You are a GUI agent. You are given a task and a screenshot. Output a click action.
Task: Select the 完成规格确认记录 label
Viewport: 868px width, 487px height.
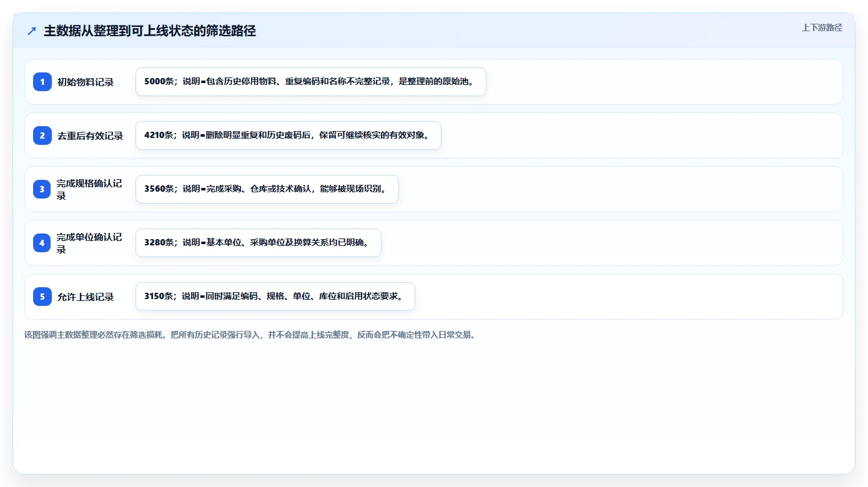tap(89, 189)
